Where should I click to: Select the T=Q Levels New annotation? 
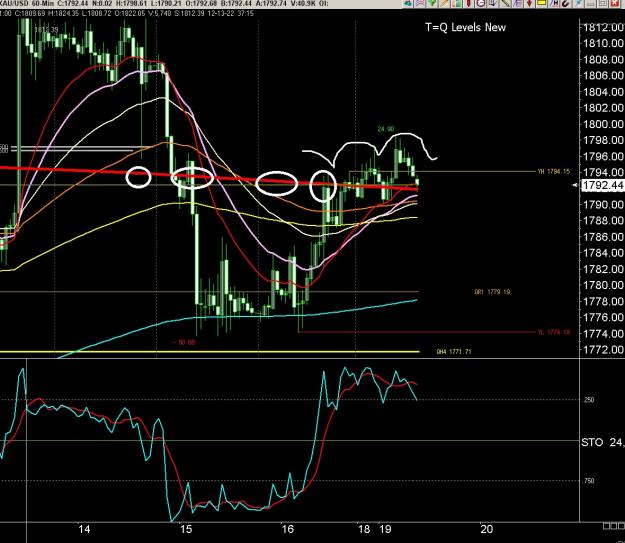click(x=466, y=28)
